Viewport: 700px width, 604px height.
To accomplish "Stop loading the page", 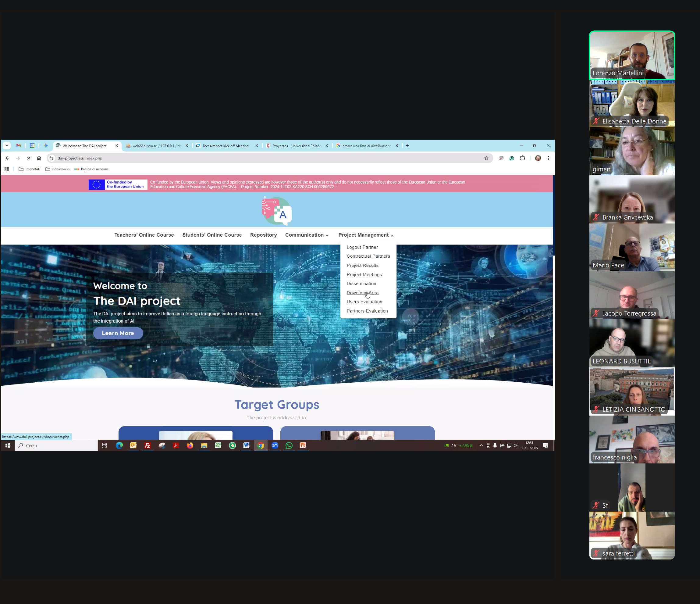I will pos(29,158).
